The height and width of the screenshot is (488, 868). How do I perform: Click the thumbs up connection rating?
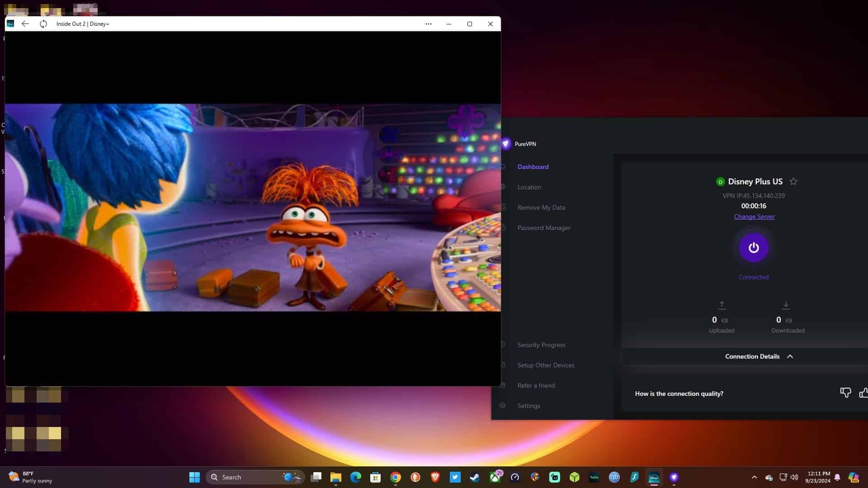[863, 393]
